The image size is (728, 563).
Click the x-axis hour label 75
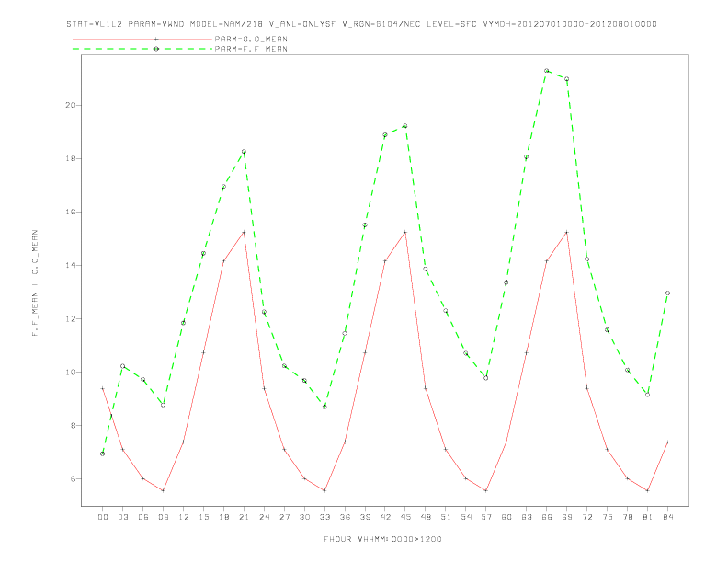coord(608,517)
